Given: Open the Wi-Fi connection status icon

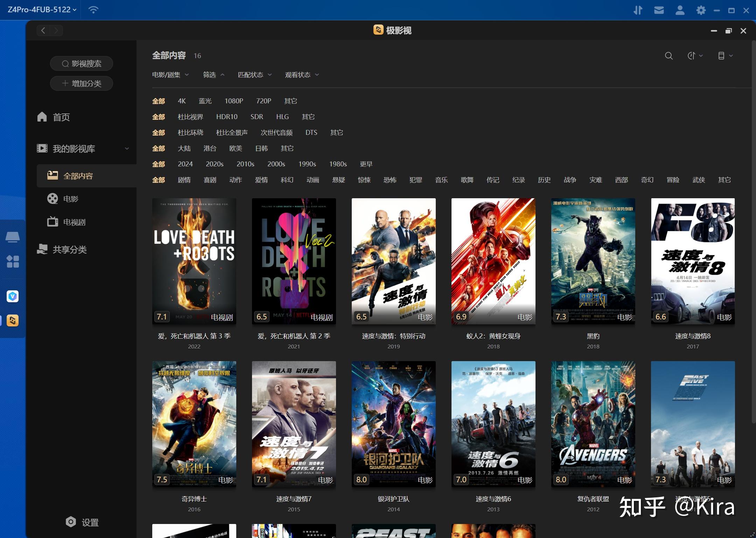Looking at the screenshot, I should (93, 10).
